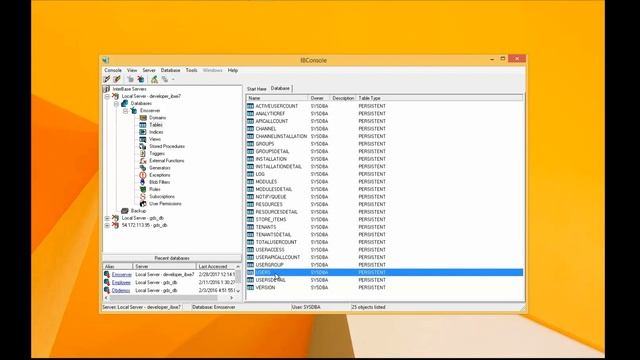Image resolution: width=640 pixels, height=360 pixels.
Task: Select the RESOURCES table row
Action: [x=384, y=204]
